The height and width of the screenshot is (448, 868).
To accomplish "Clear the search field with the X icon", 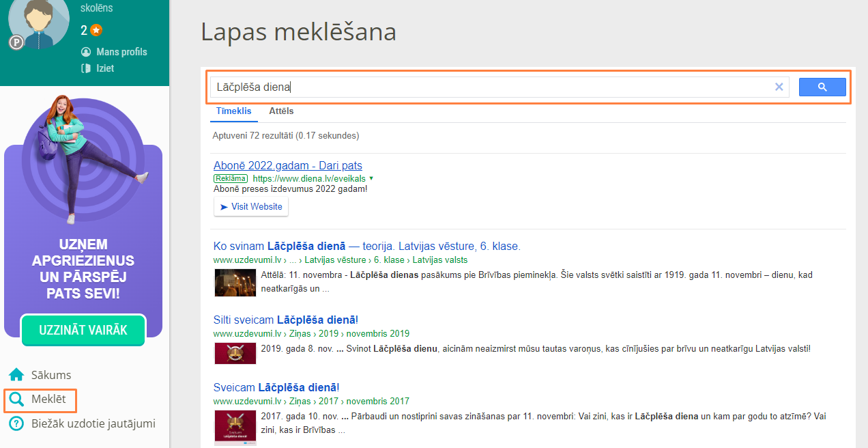I will 779,87.
